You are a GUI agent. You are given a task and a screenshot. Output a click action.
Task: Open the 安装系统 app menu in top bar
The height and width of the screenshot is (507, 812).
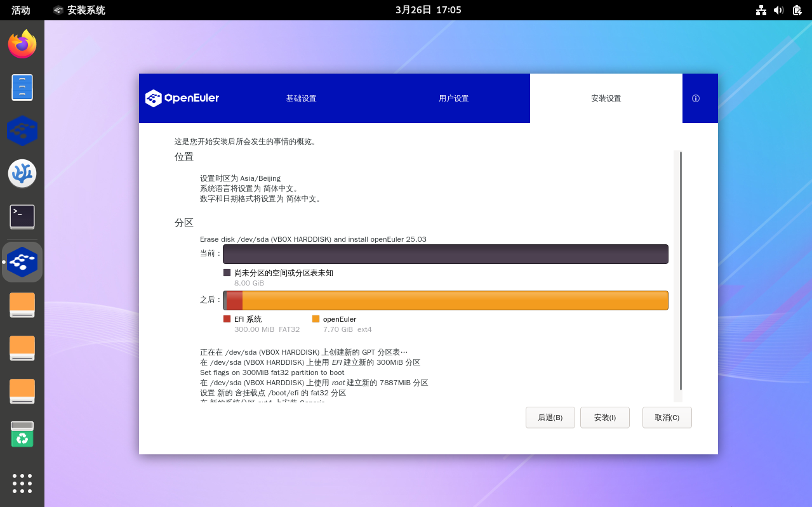click(79, 10)
